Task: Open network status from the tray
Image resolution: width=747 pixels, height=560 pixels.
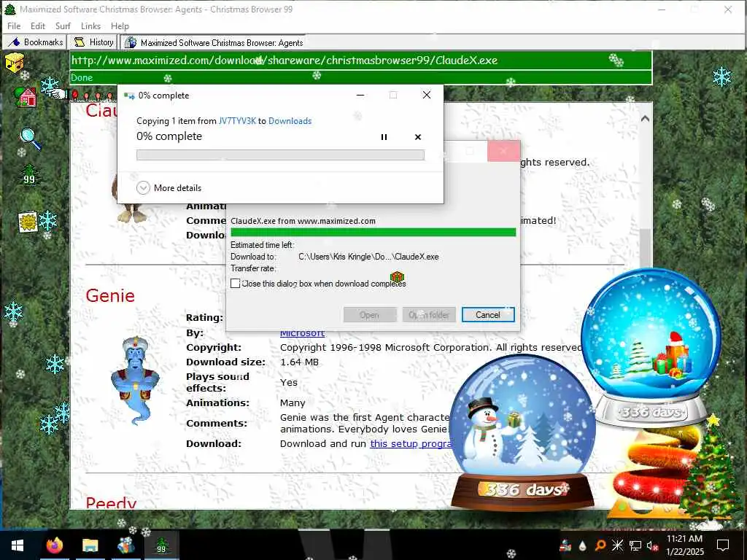Action: (x=635, y=545)
